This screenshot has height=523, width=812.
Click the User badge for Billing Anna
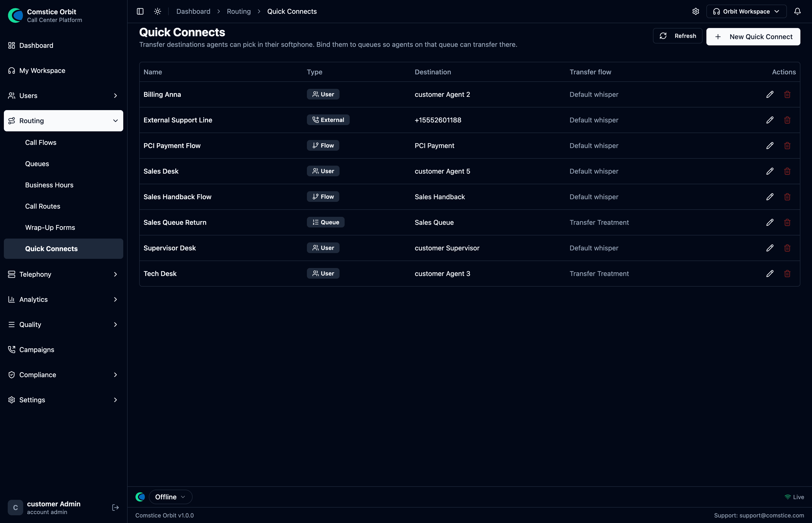tap(323, 94)
